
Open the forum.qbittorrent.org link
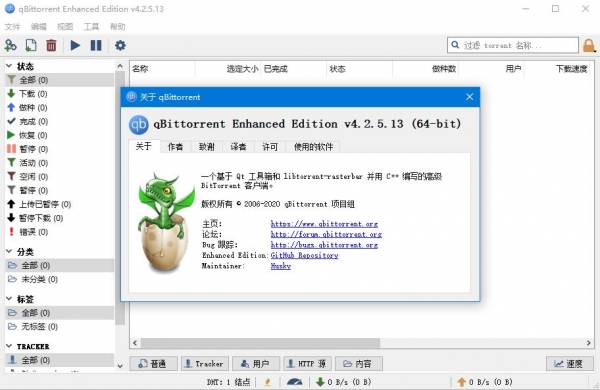[x=326, y=234]
